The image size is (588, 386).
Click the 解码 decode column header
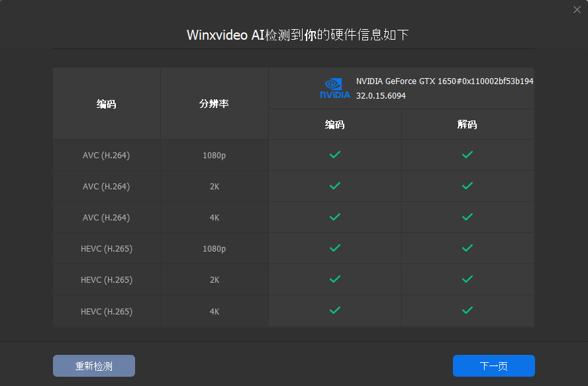click(x=467, y=124)
